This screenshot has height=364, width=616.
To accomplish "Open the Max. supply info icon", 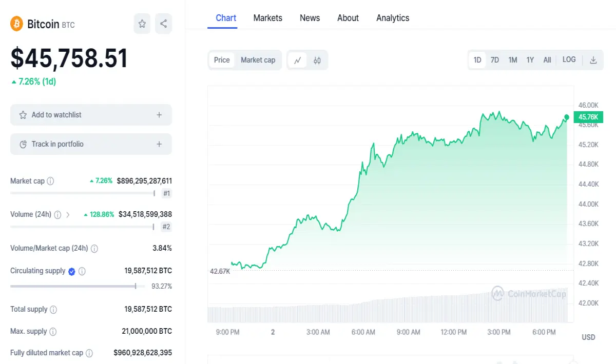I will tap(53, 332).
